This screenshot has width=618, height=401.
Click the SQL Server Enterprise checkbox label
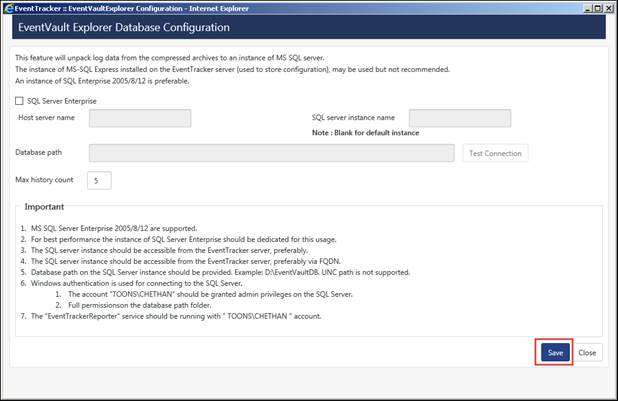(61, 101)
